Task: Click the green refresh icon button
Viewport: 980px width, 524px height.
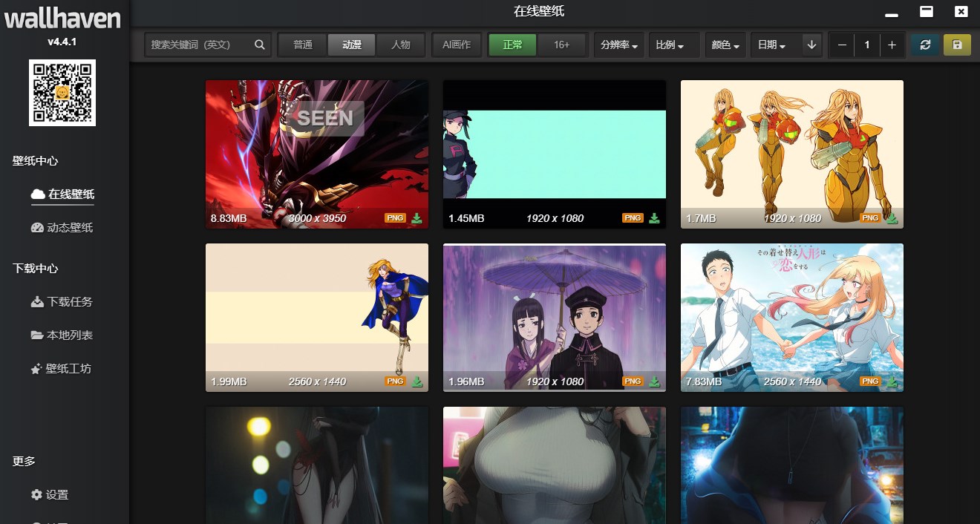Action: pos(925,45)
